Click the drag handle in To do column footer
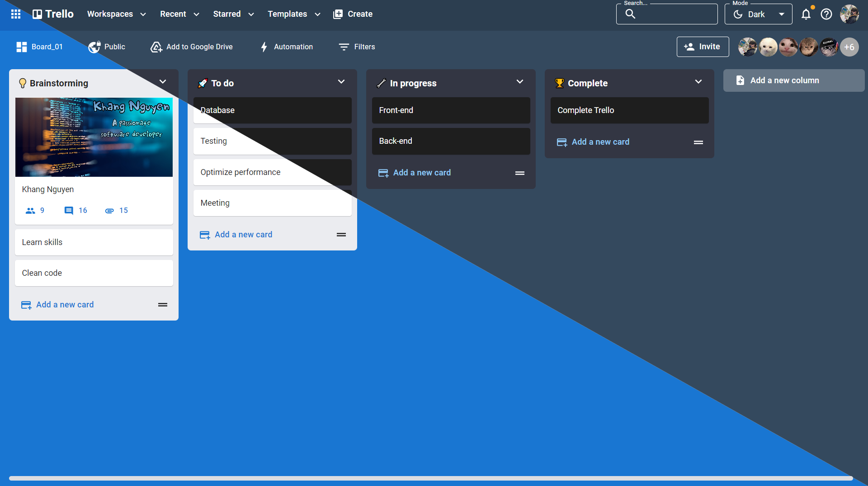Screen dimensions: 868x486 (341, 235)
